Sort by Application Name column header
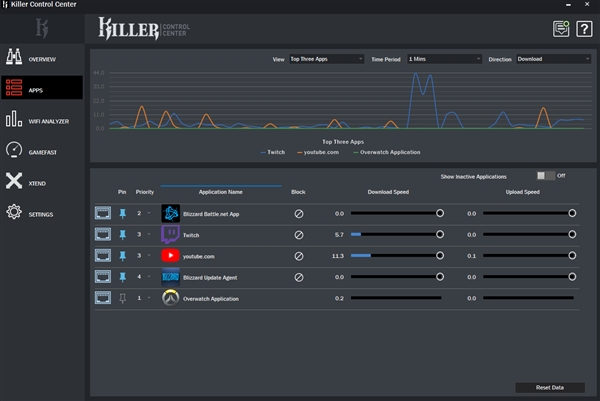This screenshot has height=401, width=600. [220, 191]
